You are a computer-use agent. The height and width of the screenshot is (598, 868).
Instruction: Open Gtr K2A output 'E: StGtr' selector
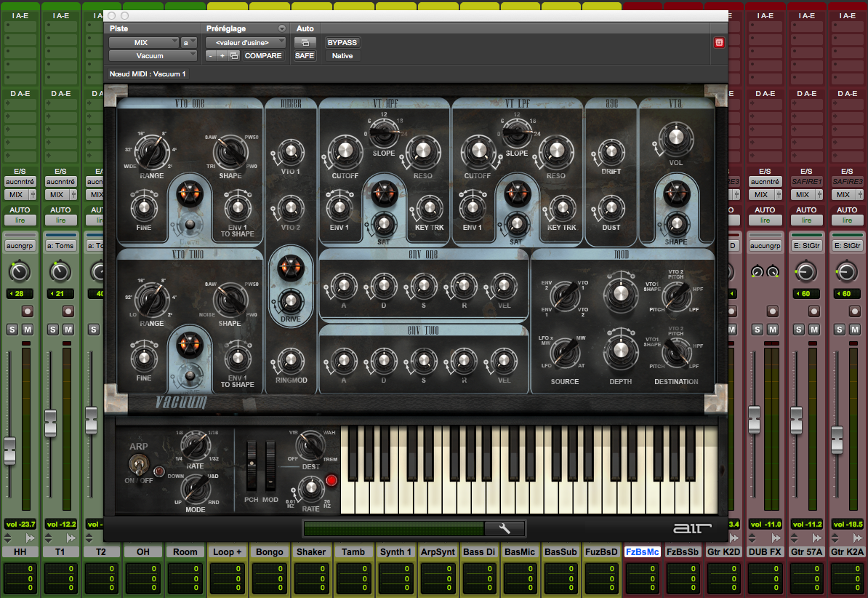click(847, 245)
